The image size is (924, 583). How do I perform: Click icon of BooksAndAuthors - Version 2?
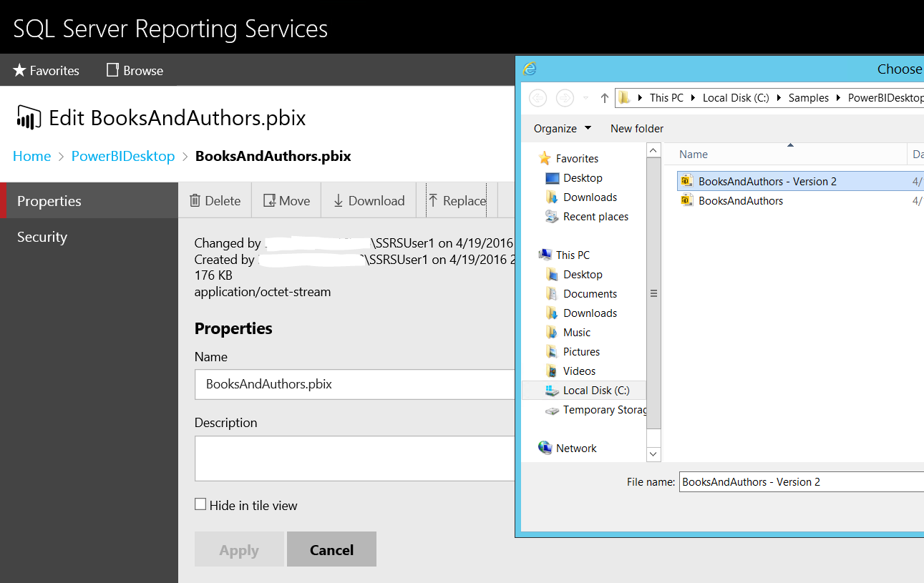[686, 181]
